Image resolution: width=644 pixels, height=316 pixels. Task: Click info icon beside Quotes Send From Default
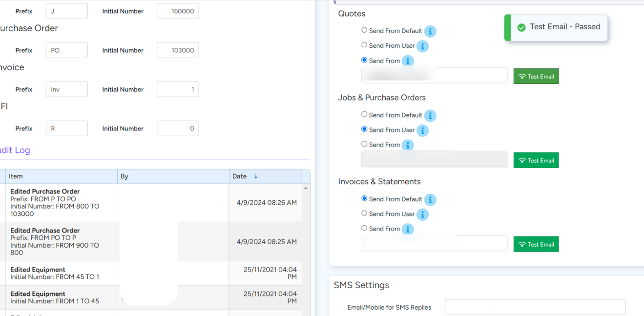pyautogui.click(x=430, y=31)
